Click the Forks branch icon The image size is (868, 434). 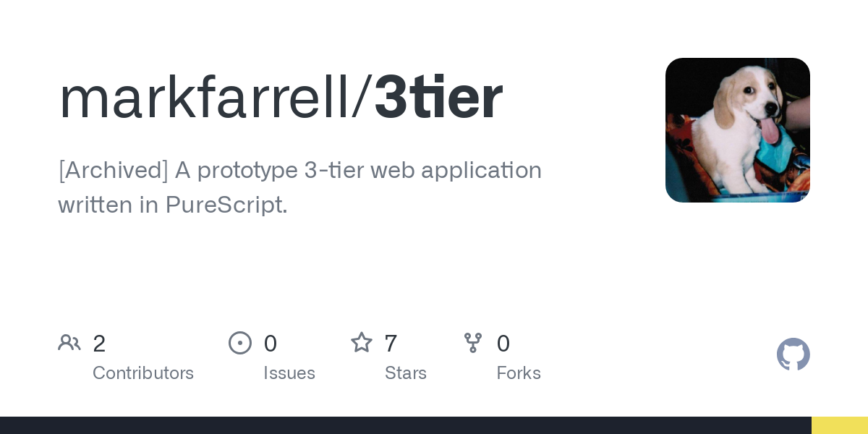click(x=473, y=343)
